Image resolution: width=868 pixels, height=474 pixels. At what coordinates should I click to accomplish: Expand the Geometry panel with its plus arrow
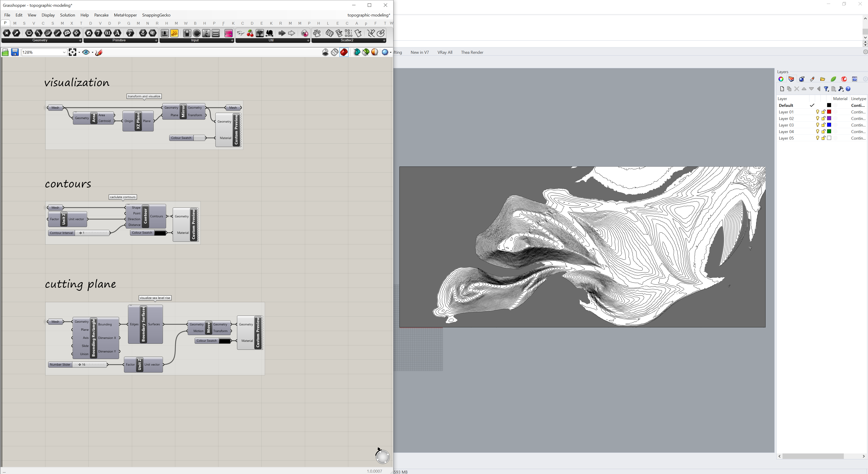point(80,40)
